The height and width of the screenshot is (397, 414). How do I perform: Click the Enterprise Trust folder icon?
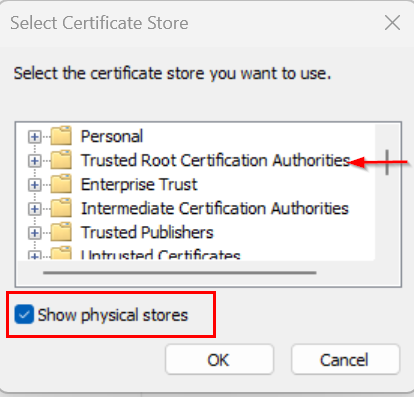(61, 184)
